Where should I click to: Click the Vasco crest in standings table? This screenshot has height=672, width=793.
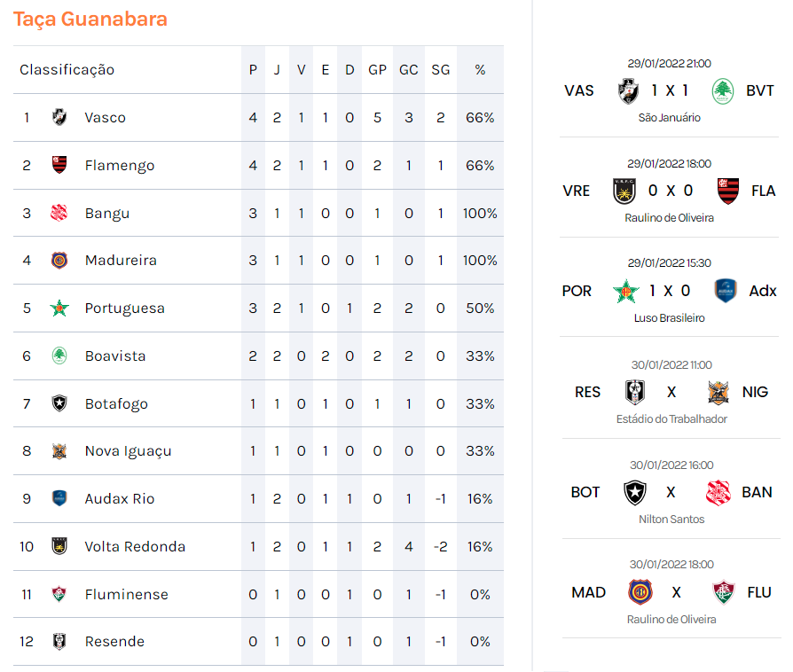[59, 117]
